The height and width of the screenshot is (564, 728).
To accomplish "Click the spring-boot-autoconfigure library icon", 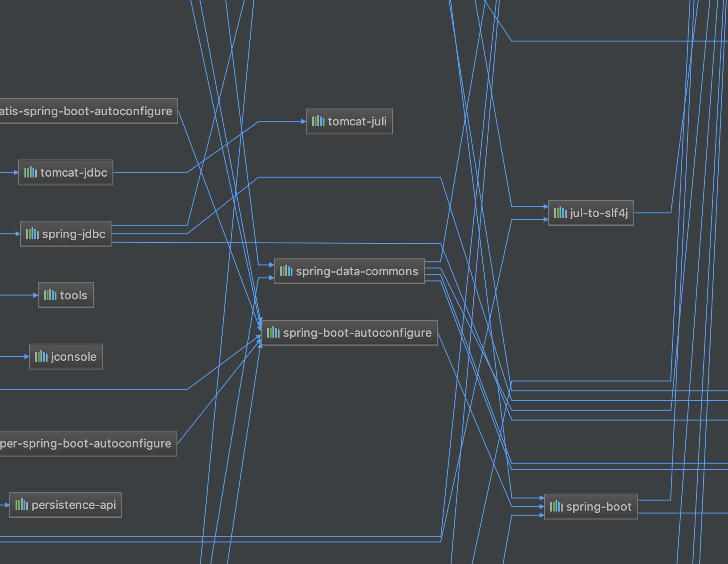I will [x=273, y=332].
